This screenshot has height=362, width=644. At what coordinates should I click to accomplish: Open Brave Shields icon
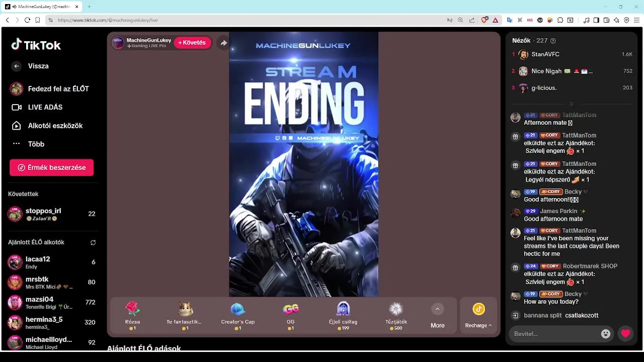pos(485,20)
